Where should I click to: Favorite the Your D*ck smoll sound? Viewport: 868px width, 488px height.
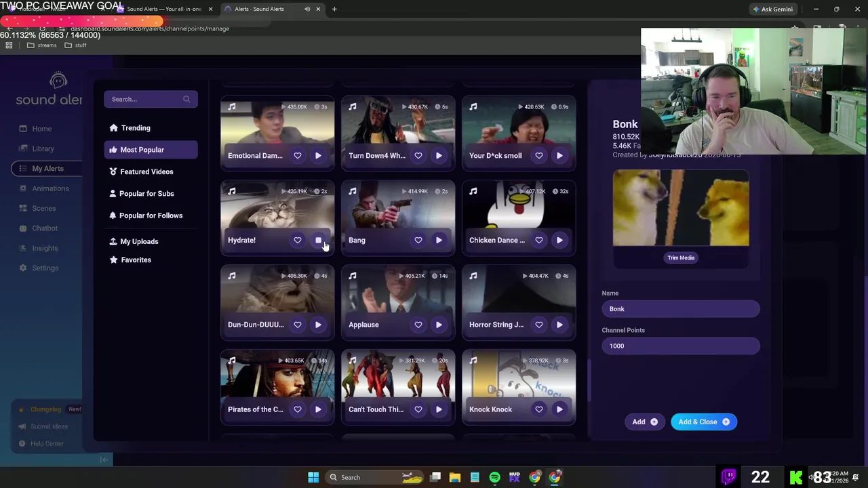coord(539,156)
